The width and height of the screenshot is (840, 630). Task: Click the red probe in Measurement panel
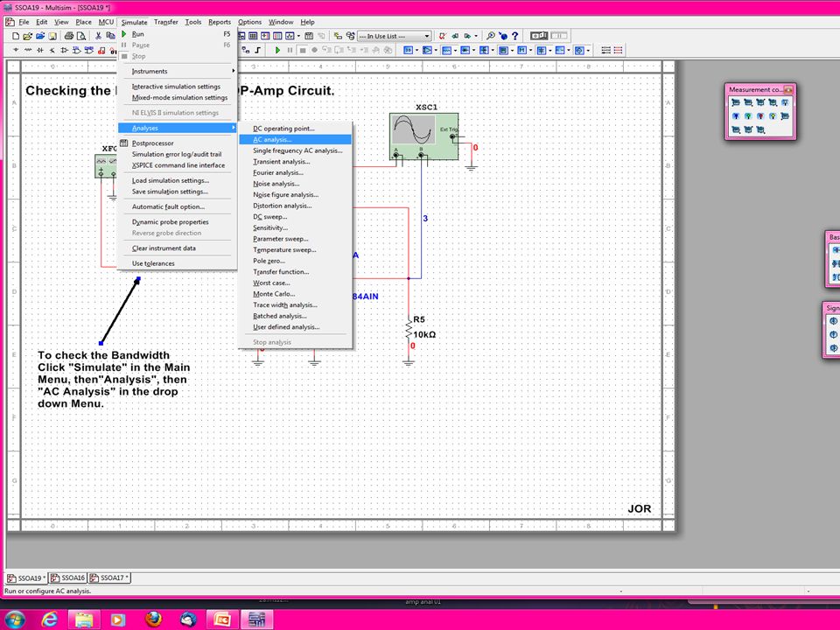760,116
